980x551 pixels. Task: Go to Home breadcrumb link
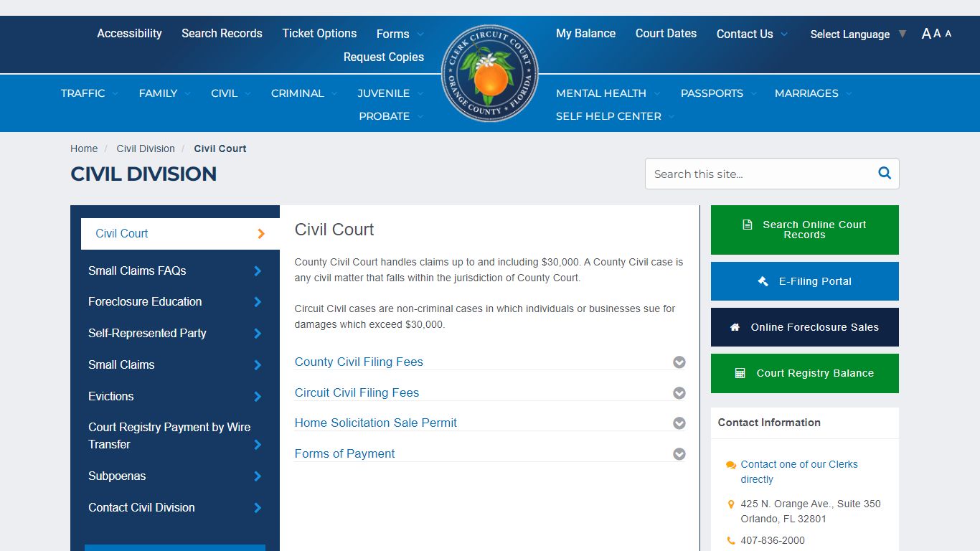click(x=84, y=149)
